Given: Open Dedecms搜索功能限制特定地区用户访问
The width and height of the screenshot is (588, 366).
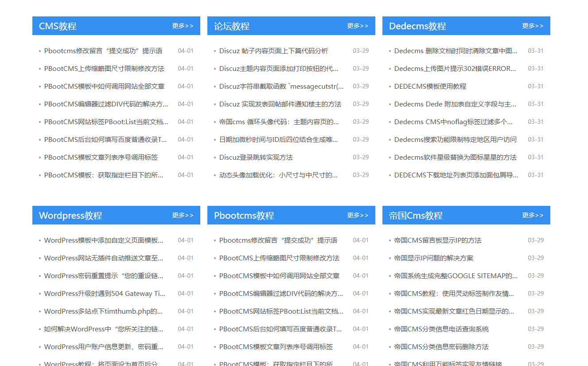Looking at the screenshot, I should click(x=456, y=140).
